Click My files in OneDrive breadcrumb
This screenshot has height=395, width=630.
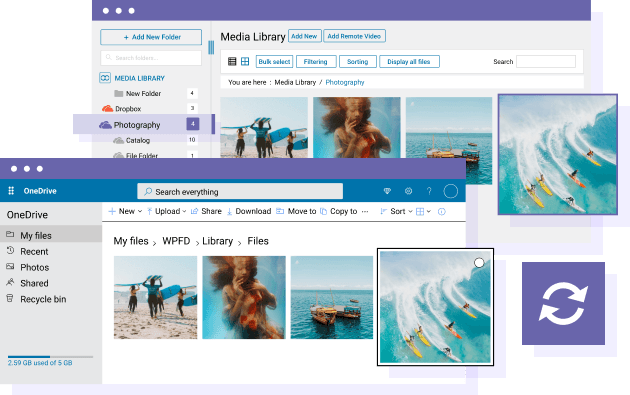point(131,241)
